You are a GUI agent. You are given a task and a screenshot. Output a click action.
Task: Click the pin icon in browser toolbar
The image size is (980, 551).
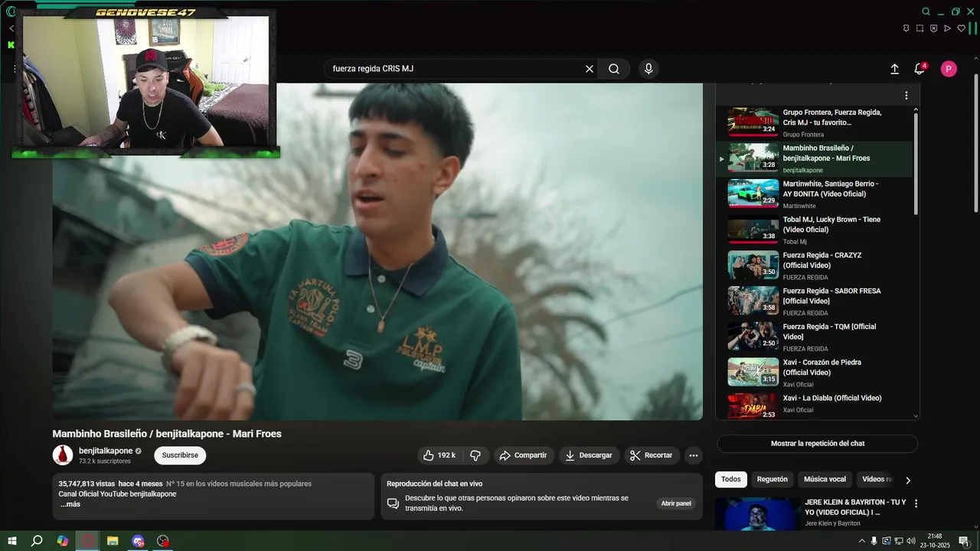[x=906, y=28]
